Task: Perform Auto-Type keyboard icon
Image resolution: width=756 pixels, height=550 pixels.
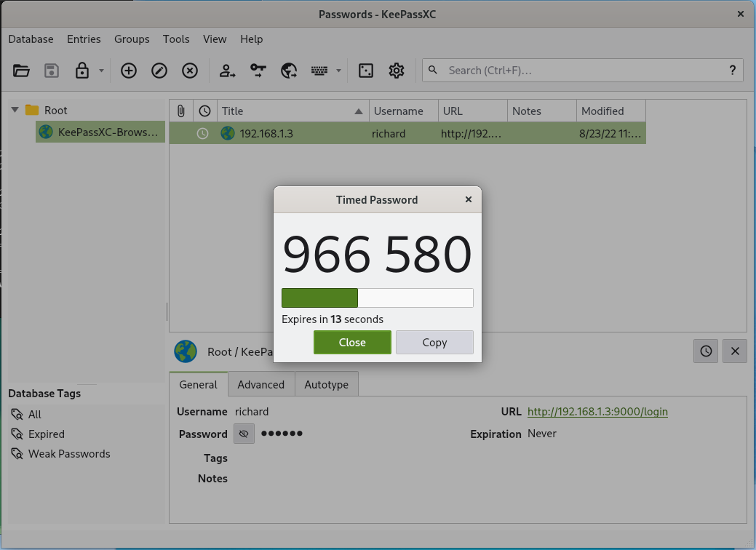Action: tap(319, 71)
